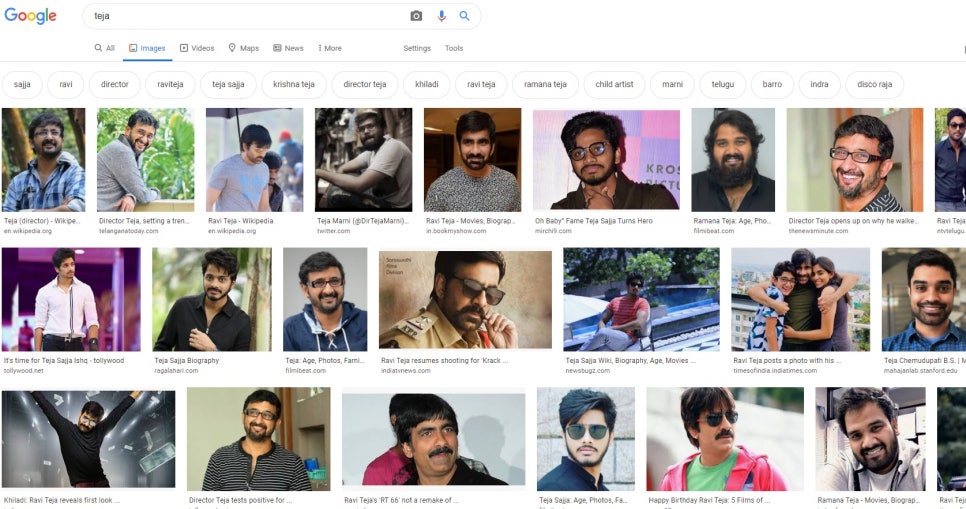
Task: Select the 'raviteja' suggestion chip
Action: (170, 84)
